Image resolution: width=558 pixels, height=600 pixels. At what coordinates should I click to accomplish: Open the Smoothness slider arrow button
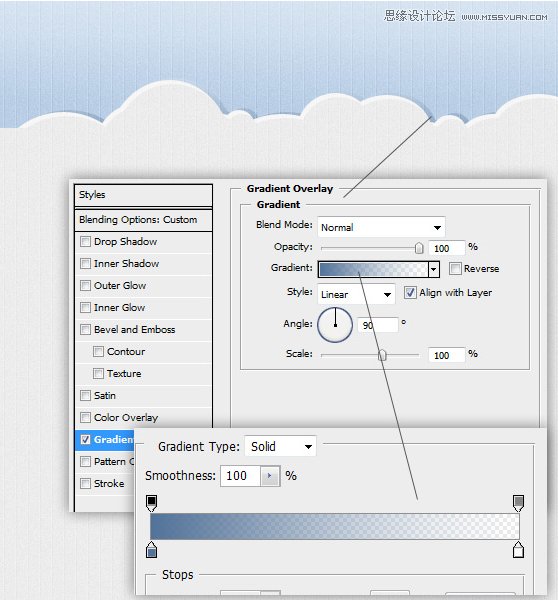[270, 476]
